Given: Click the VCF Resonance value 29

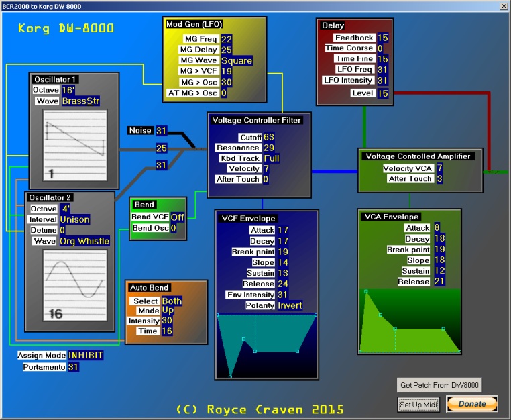Looking at the screenshot, I should pyautogui.click(x=269, y=148).
